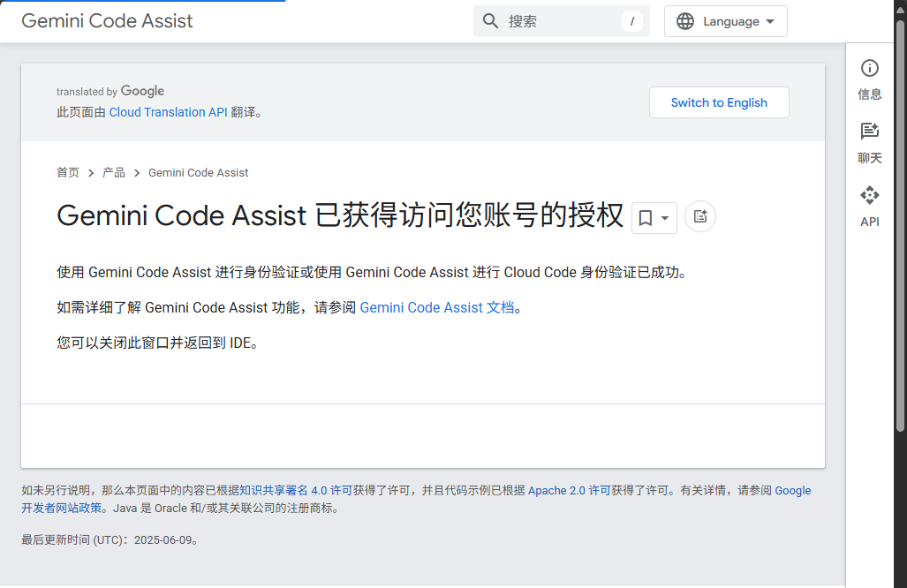Open the Language dropdown
This screenshot has height=588, width=907.
(726, 20)
